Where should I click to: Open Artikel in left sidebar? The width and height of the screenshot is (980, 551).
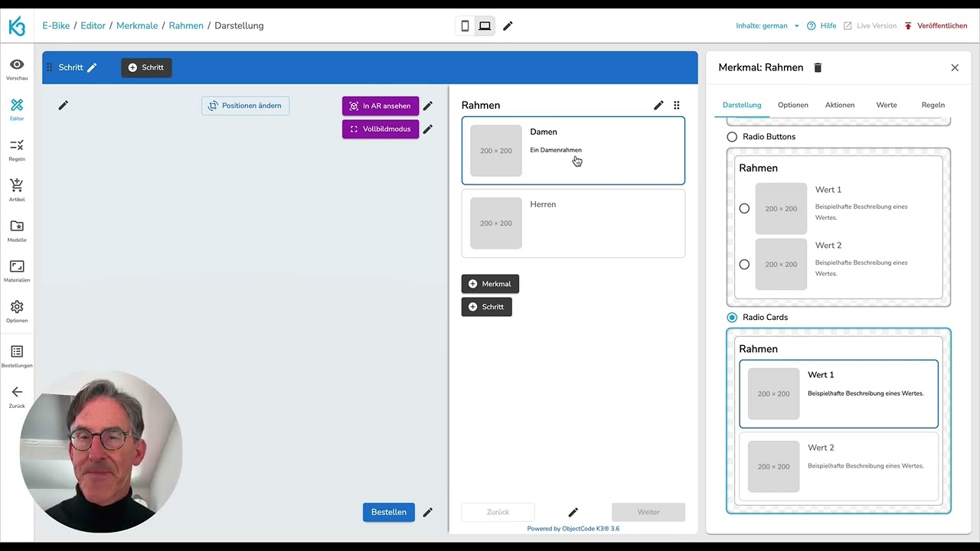17,191
